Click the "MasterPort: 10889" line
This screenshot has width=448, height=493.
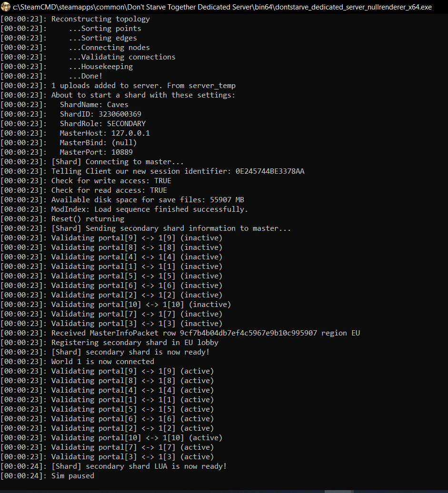click(x=96, y=152)
